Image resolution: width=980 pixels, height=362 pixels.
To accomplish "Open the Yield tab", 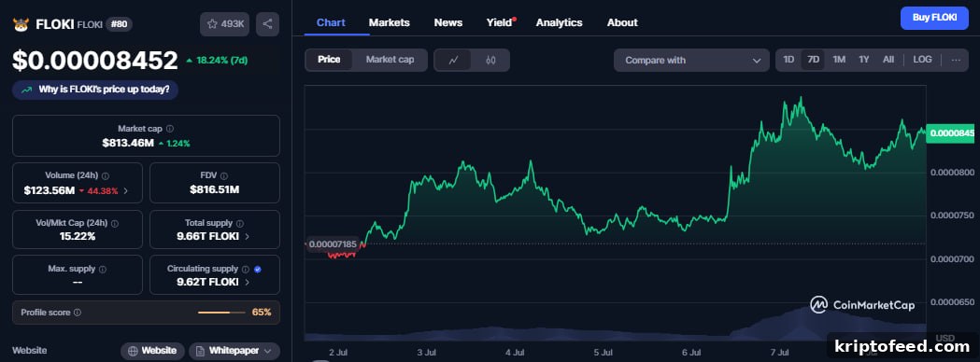I will point(500,22).
